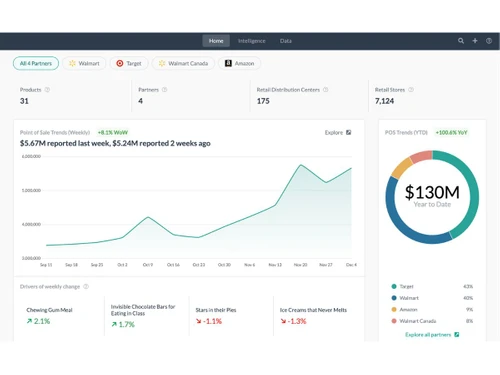Switch to the Home tab

(216, 41)
